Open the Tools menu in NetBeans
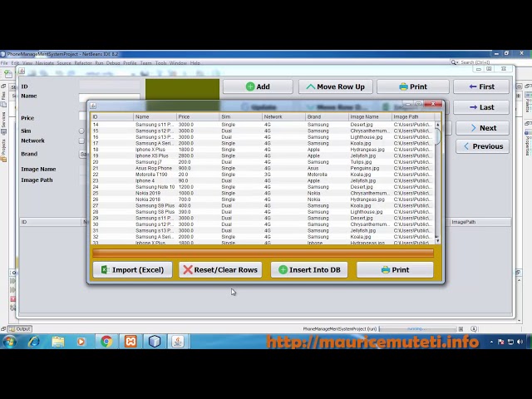Image resolution: width=532 pixels, height=399 pixels. 160,63
